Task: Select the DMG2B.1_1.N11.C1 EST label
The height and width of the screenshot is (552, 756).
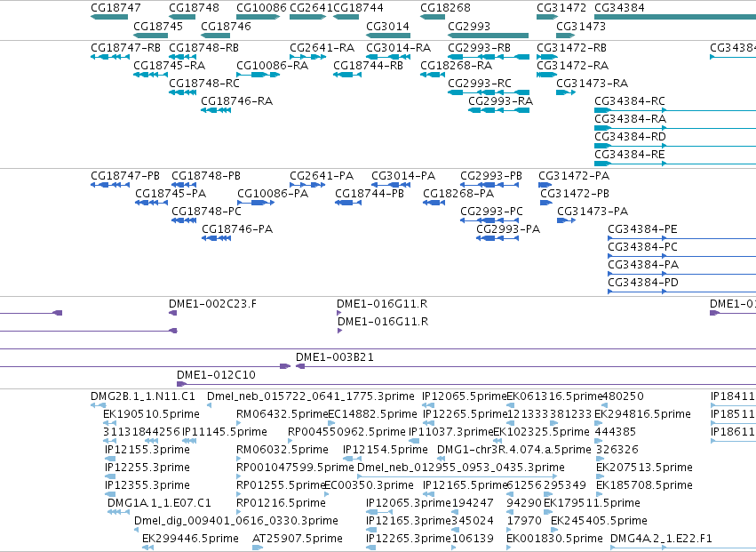Action: coord(143,396)
